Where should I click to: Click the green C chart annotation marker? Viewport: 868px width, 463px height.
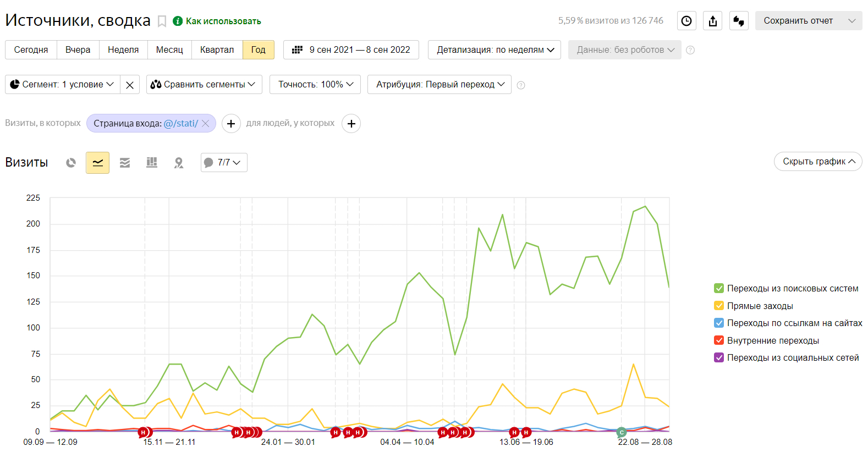(x=622, y=432)
